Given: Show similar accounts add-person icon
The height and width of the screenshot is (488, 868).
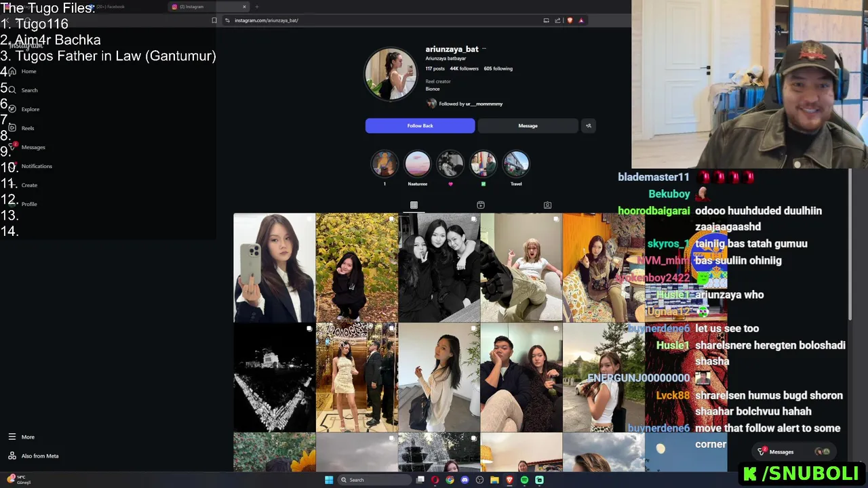Looking at the screenshot, I should click(589, 125).
